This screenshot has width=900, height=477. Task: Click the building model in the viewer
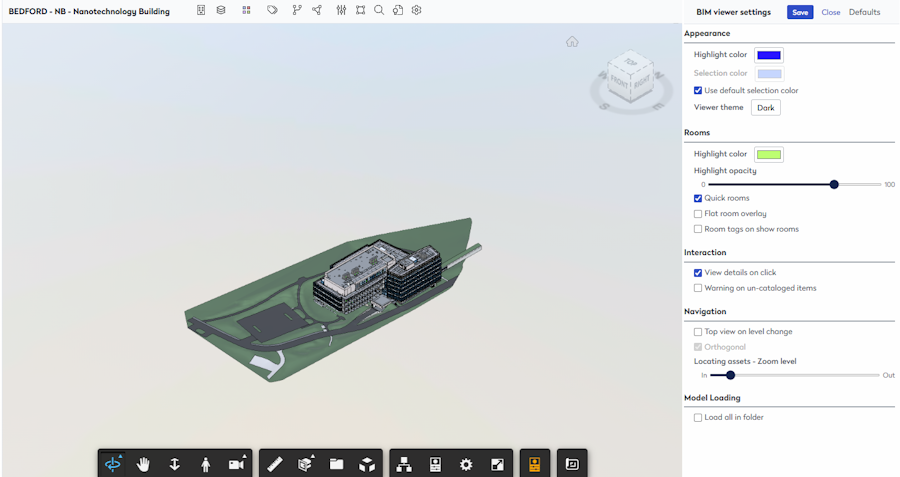pos(376,278)
